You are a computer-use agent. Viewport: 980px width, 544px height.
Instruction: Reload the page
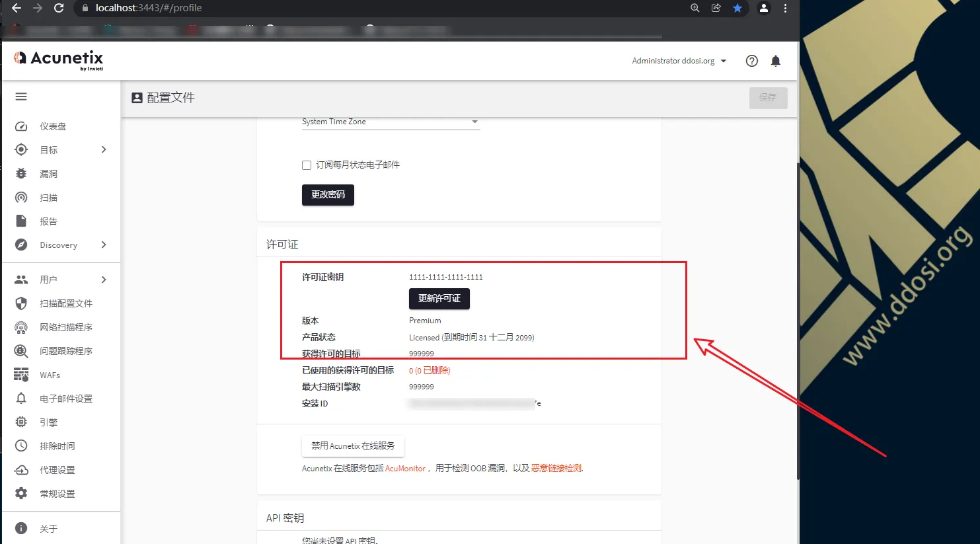click(x=59, y=8)
